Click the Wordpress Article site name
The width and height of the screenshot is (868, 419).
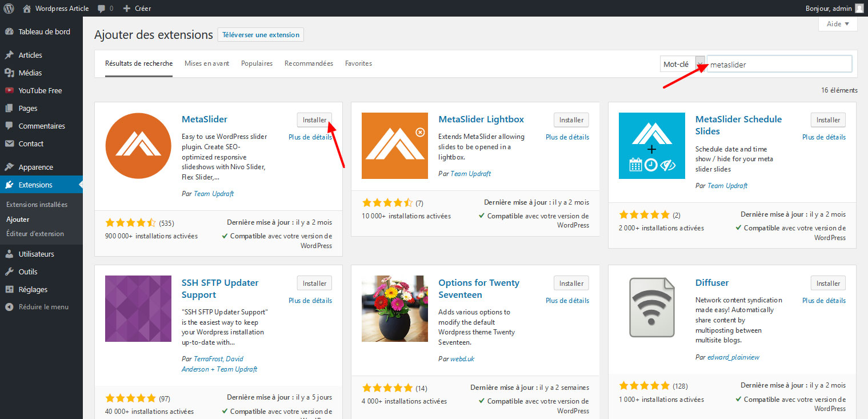62,9
